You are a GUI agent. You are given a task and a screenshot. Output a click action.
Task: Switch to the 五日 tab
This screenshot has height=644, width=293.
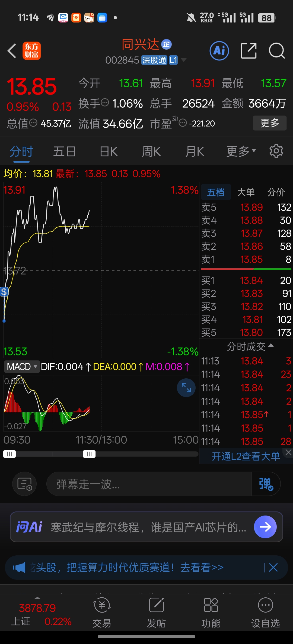coord(64,152)
